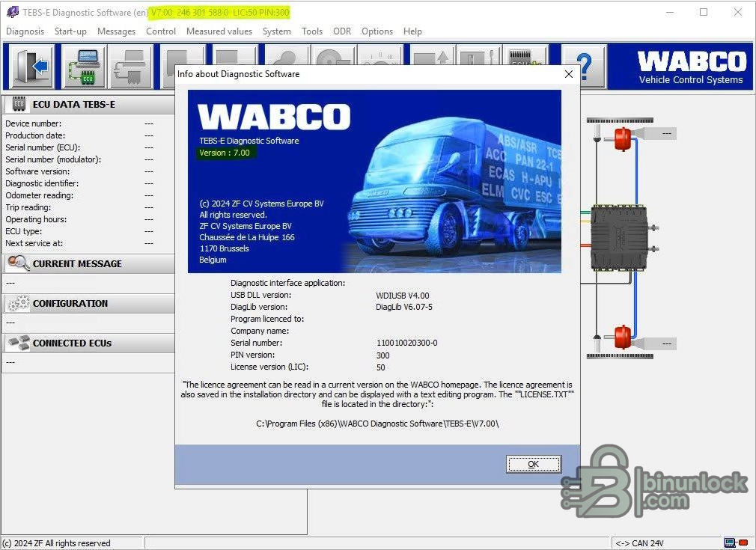
Task: Open the Tools menu
Action: (x=312, y=31)
